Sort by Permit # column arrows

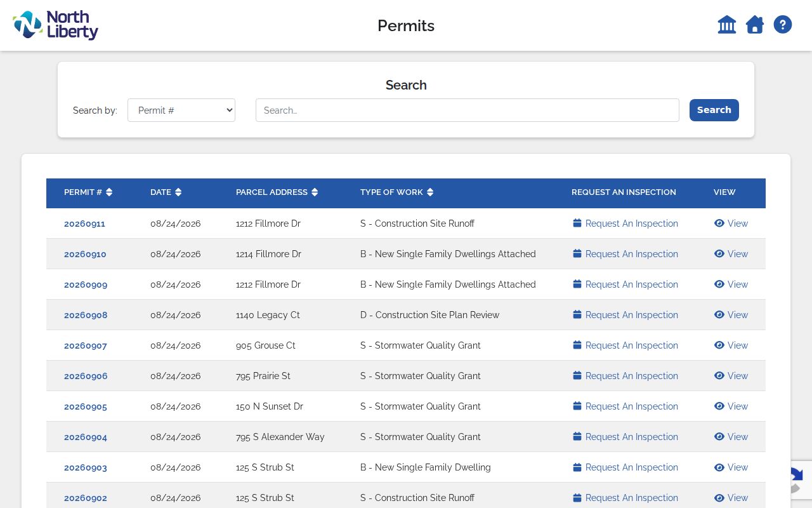(109, 192)
